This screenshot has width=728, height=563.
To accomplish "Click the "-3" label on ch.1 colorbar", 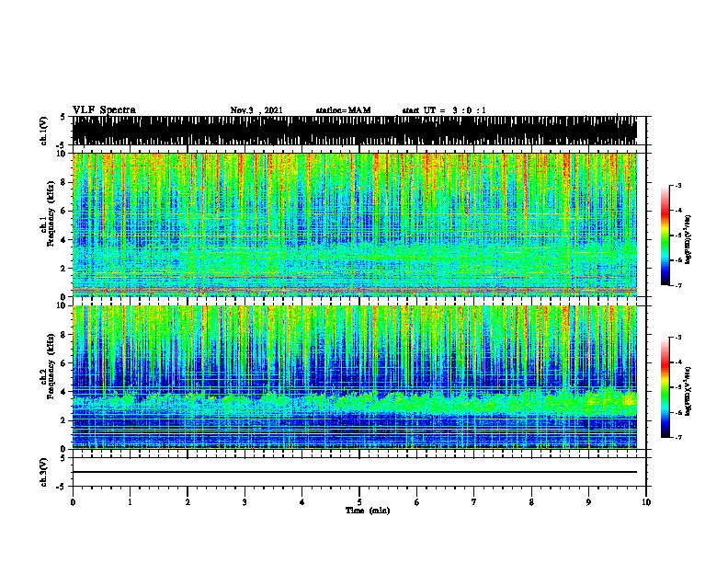I will 678,186.
